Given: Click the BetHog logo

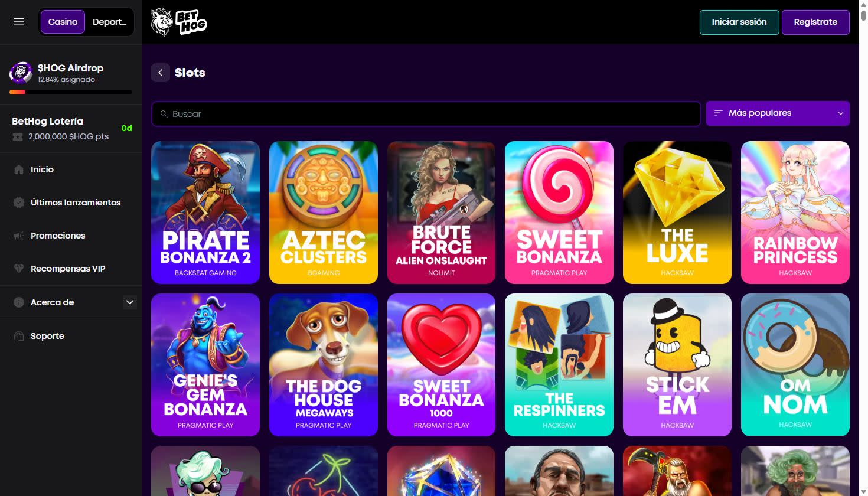Looking at the screenshot, I should click(x=179, y=22).
